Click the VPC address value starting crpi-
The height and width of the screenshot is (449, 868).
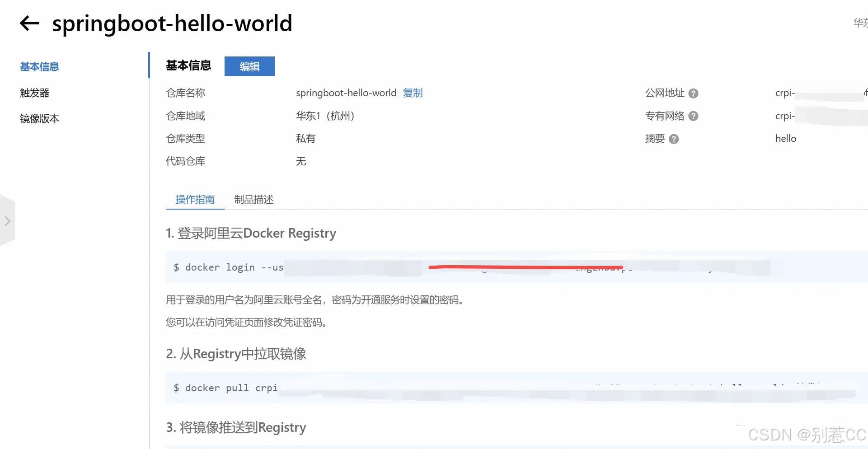click(x=821, y=116)
